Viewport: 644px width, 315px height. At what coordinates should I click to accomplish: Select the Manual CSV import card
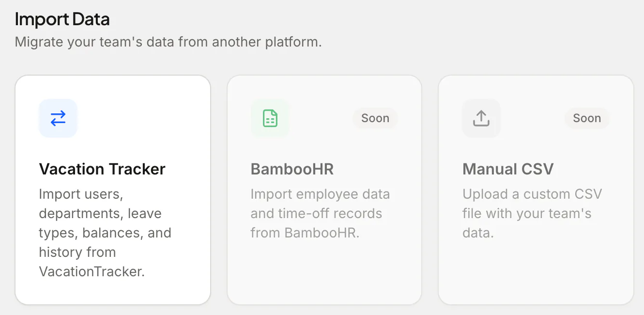point(536,190)
